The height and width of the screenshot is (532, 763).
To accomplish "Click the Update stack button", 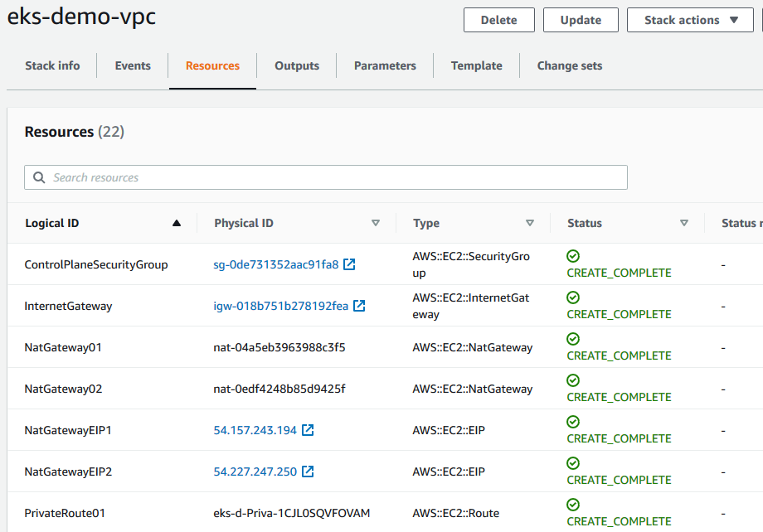I will tap(581, 20).
